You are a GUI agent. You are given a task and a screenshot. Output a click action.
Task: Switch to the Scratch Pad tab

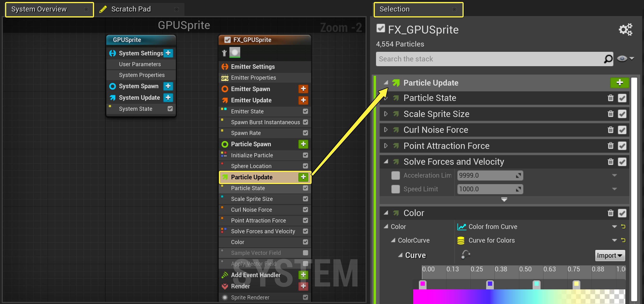(x=131, y=9)
